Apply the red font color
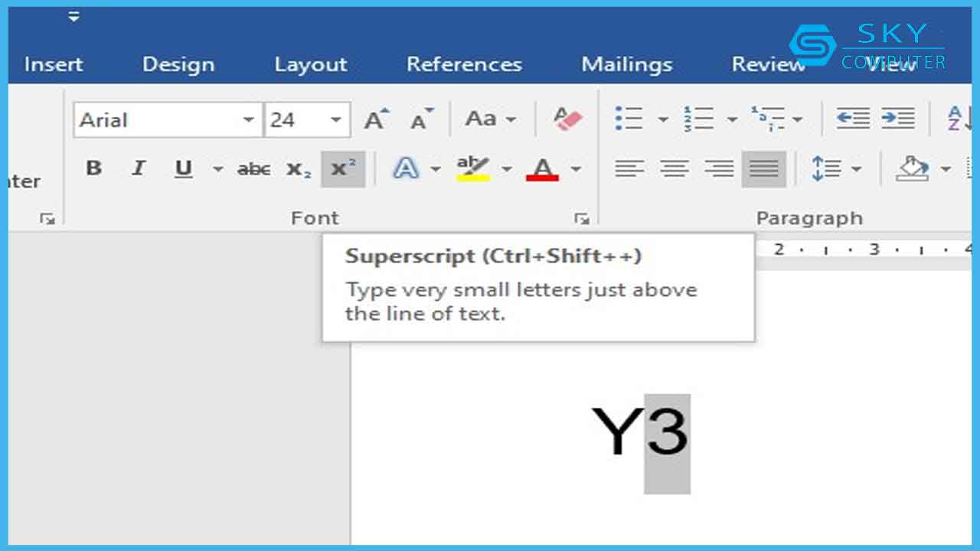This screenshot has height=551, width=980. pos(542,168)
